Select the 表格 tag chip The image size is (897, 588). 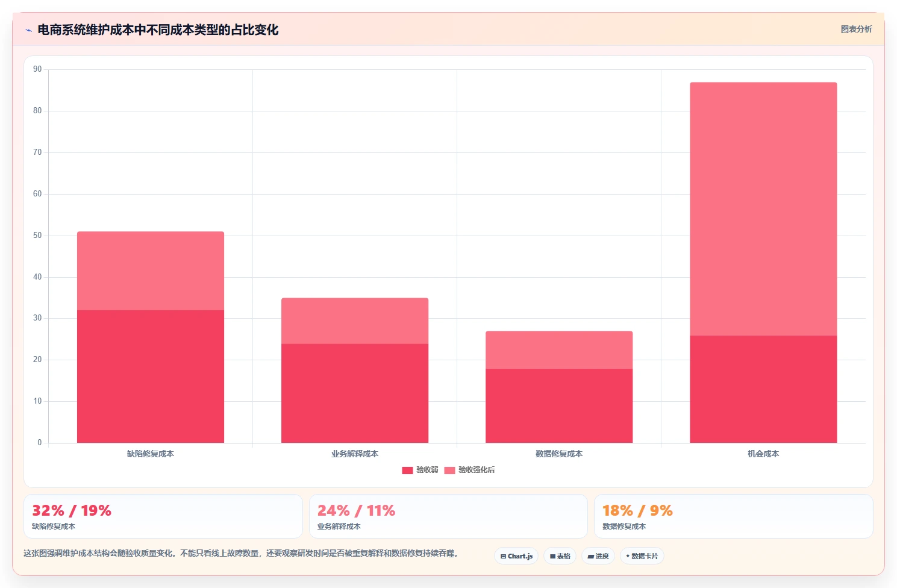pyautogui.click(x=560, y=556)
